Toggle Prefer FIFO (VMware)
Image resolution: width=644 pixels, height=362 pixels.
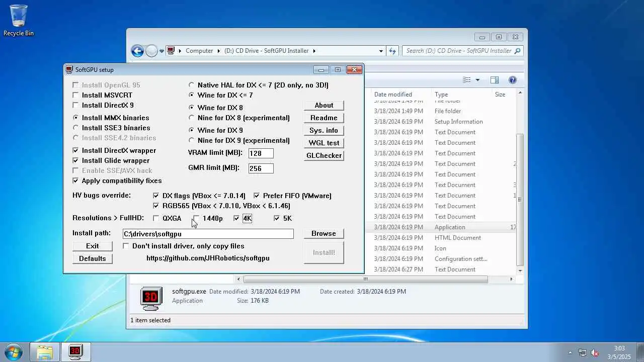257,196
